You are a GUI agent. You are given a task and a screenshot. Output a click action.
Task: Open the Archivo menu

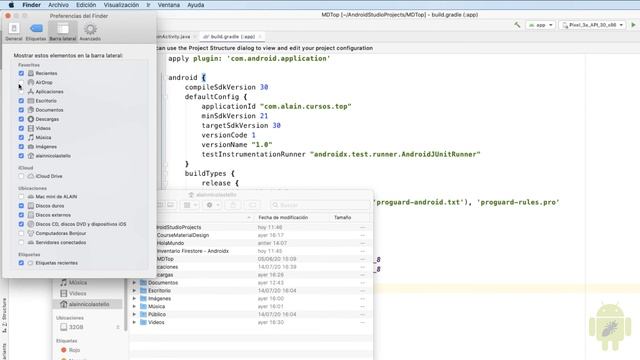58,5
